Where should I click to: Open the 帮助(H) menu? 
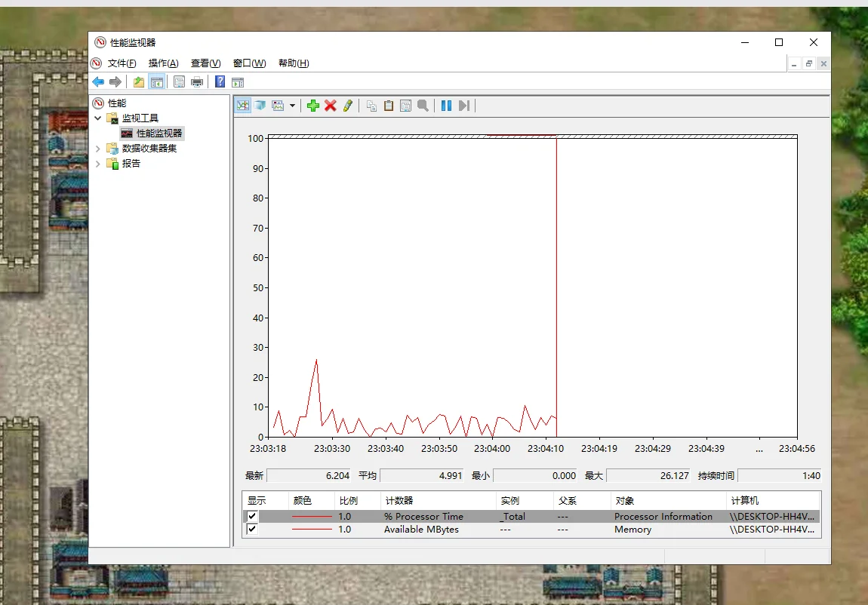pyautogui.click(x=294, y=63)
